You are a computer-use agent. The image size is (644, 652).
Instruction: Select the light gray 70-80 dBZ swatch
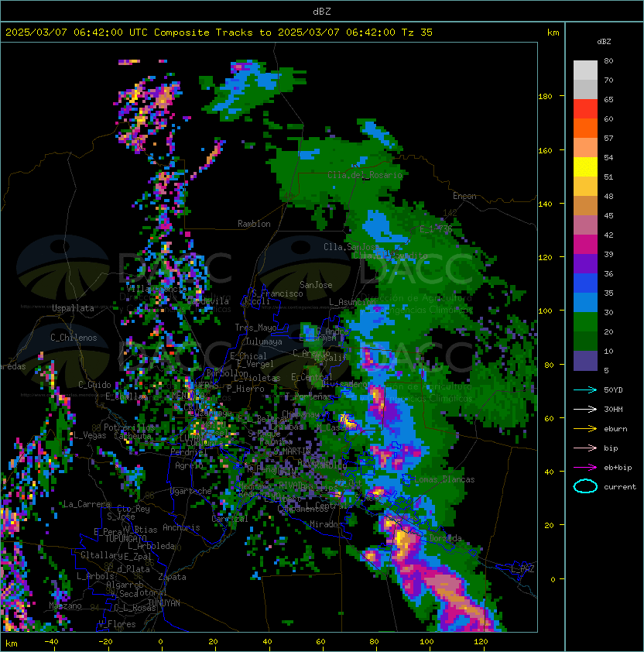click(x=585, y=70)
